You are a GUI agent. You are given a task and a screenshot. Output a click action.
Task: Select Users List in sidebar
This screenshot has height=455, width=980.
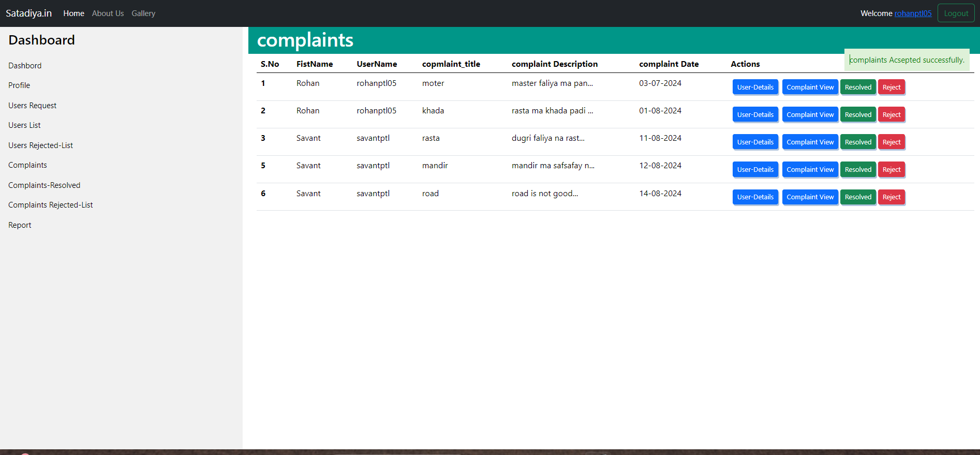click(24, 125)
